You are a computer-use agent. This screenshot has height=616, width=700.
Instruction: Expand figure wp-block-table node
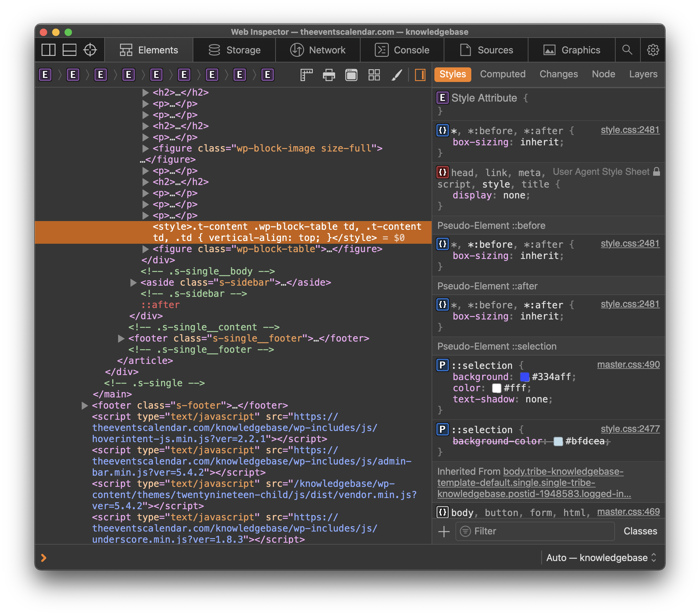pyautogui.click(x=145, y=249)
